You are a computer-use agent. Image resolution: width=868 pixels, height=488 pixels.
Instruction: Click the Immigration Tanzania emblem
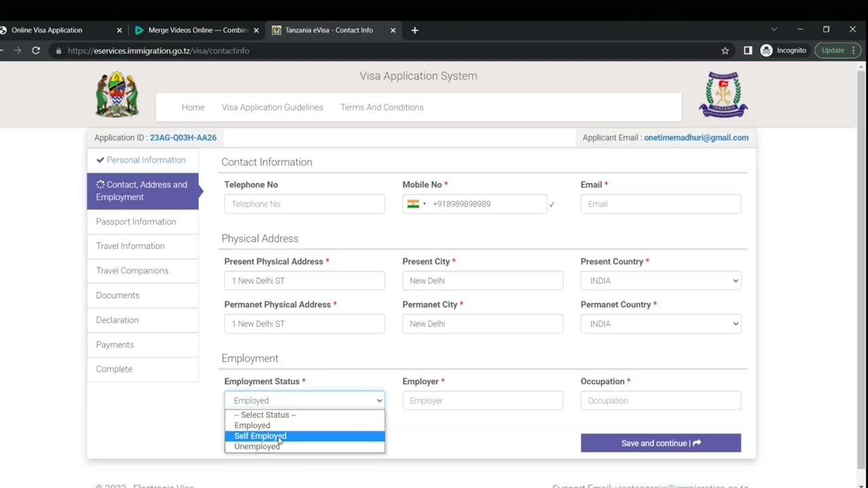coord(723,94)
